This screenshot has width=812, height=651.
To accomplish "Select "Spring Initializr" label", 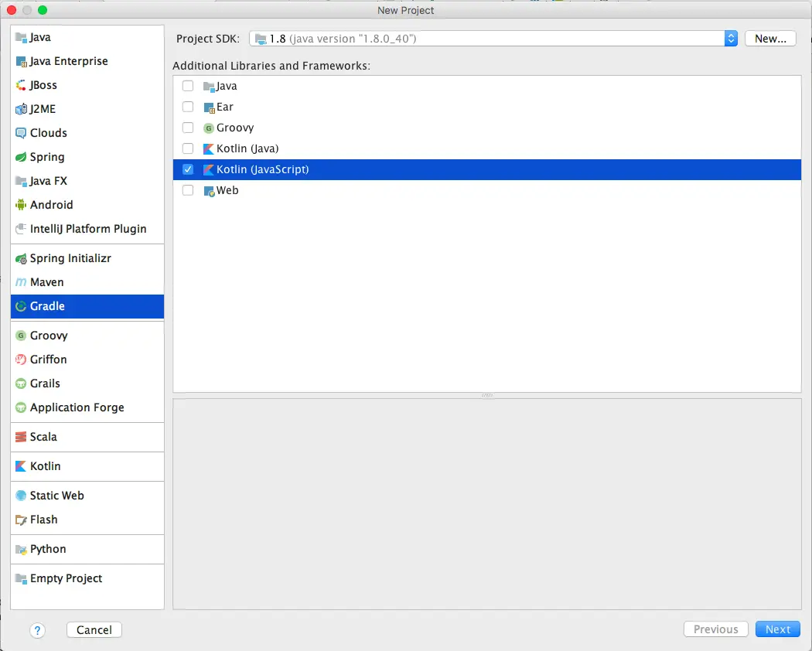I will (x=70, y=258).
